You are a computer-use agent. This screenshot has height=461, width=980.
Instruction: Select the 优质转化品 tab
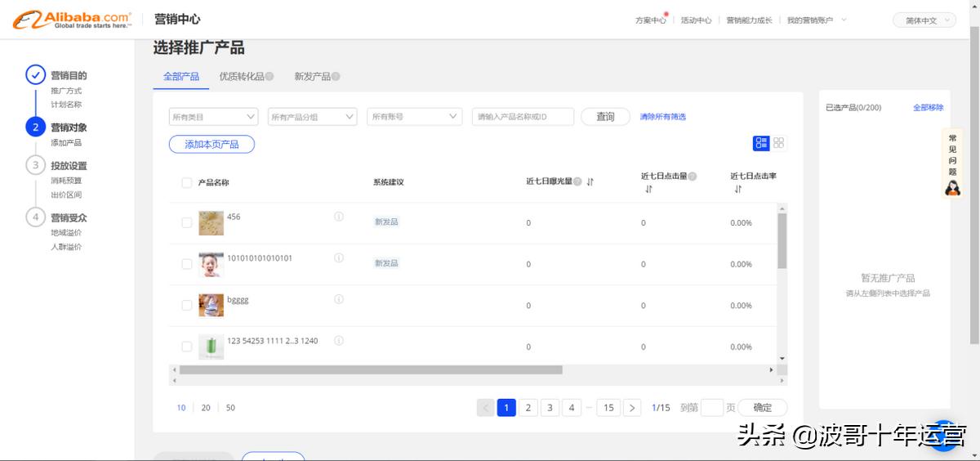tap(242, 77)
